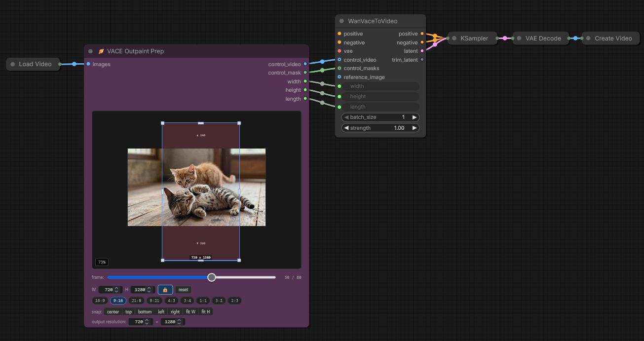Viewport: 644px width, 341px height.
Task: Increase batch_size with the right arrow
Action: click(x=415, y=117)
